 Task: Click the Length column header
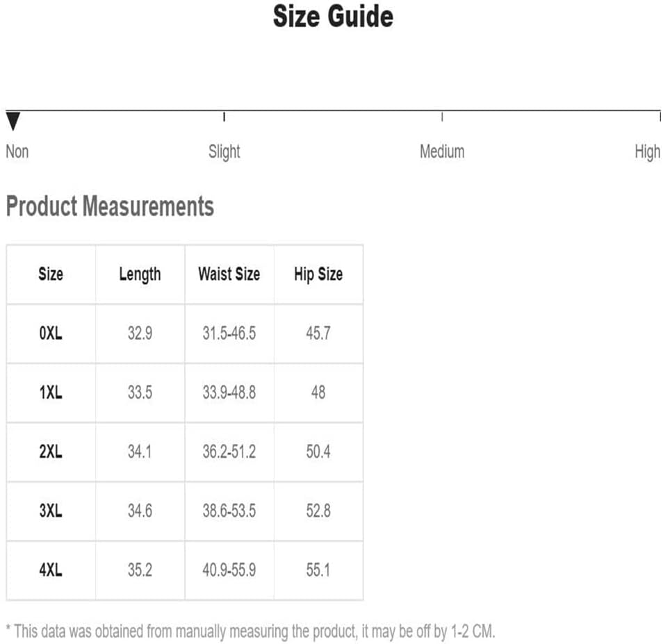(x=140, y=274)
